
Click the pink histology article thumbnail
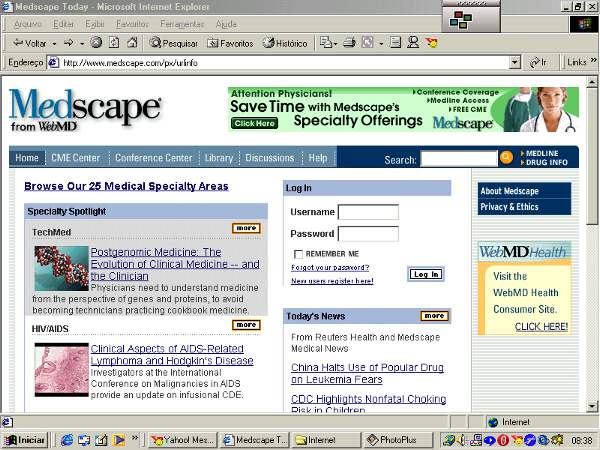(x=61, y=370)
